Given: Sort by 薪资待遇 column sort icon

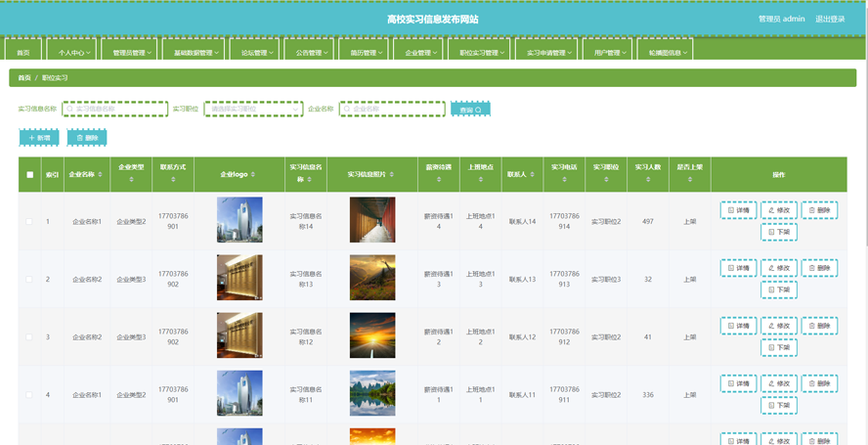Looking at the screenshot, I should point(439,180).
